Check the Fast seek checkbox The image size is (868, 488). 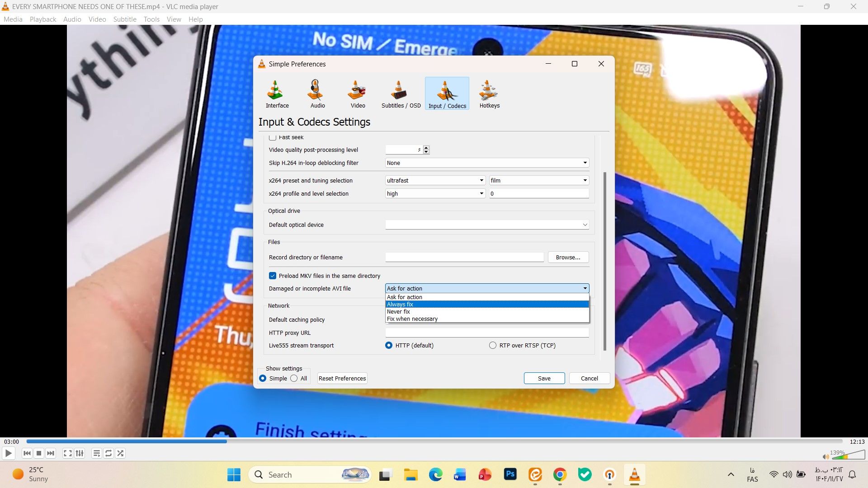273,137
